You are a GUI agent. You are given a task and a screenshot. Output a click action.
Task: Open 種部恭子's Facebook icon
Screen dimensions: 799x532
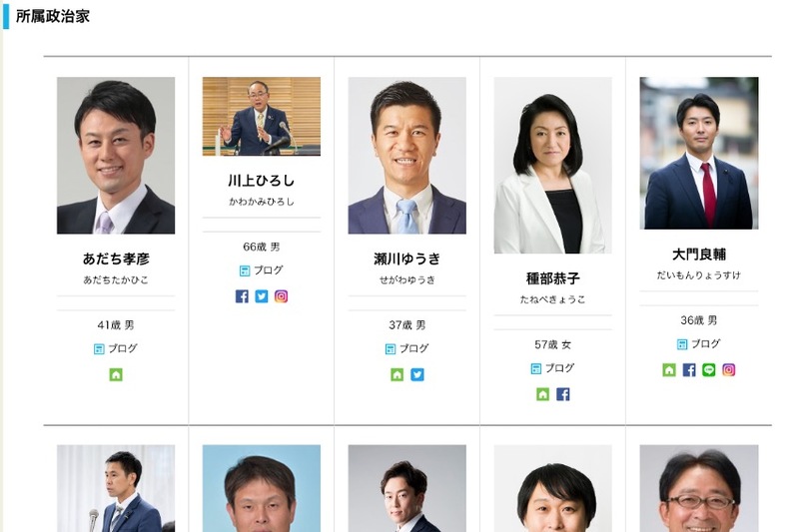[x=563, y=394]
